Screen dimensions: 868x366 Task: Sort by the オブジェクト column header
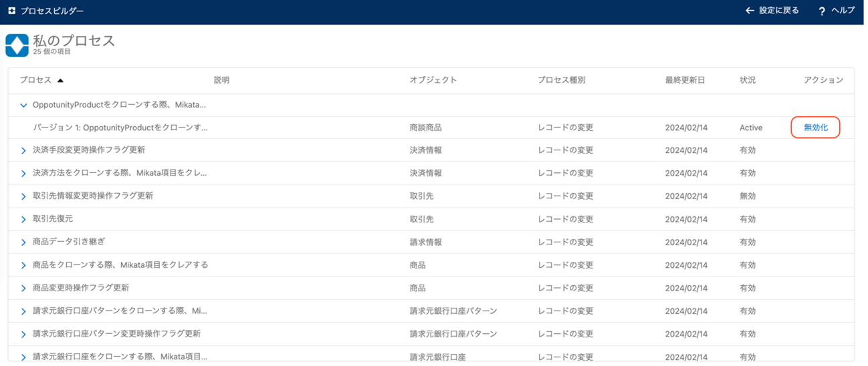click(x=433, y=80)
